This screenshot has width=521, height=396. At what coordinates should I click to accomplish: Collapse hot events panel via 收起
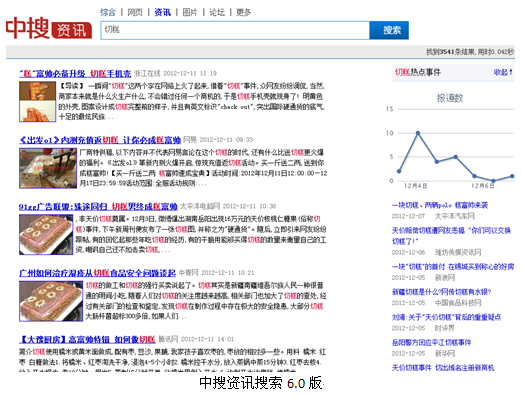click(503, 72)
